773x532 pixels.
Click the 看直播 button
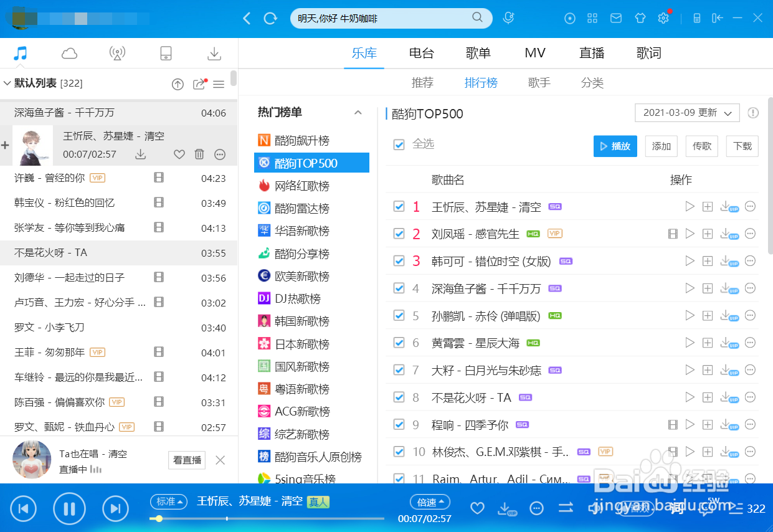coord(187,460)
